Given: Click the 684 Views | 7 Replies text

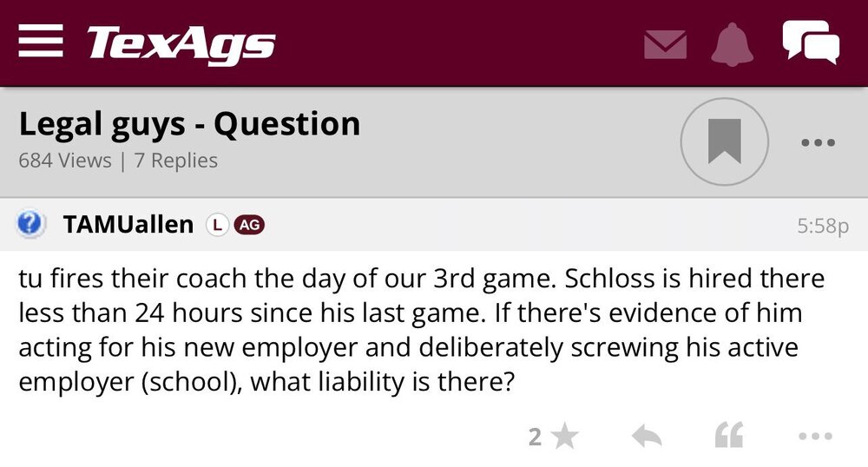Looking at the screenshot, I should point(118,161).
